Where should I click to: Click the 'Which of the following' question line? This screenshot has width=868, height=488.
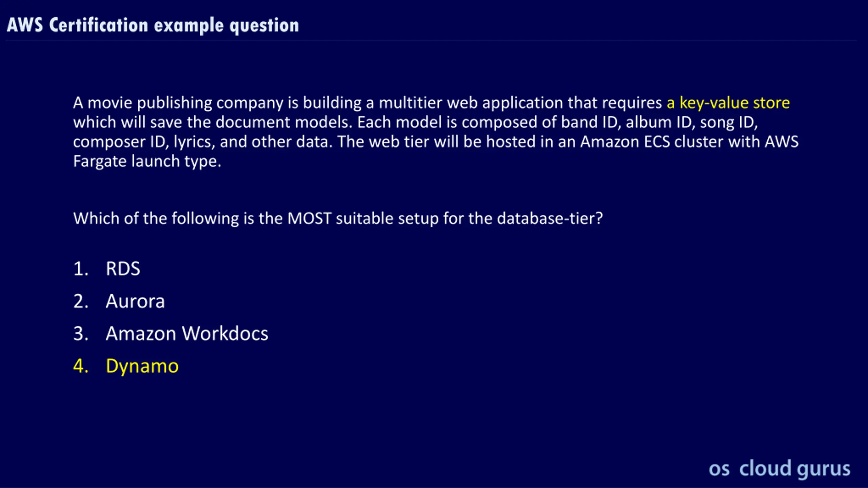coord(338,219)
